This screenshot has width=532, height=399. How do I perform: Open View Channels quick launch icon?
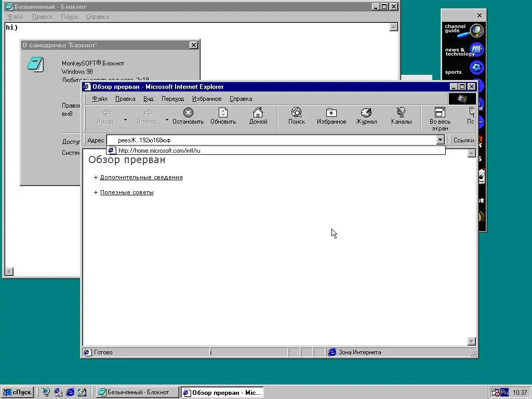(46, 392)
